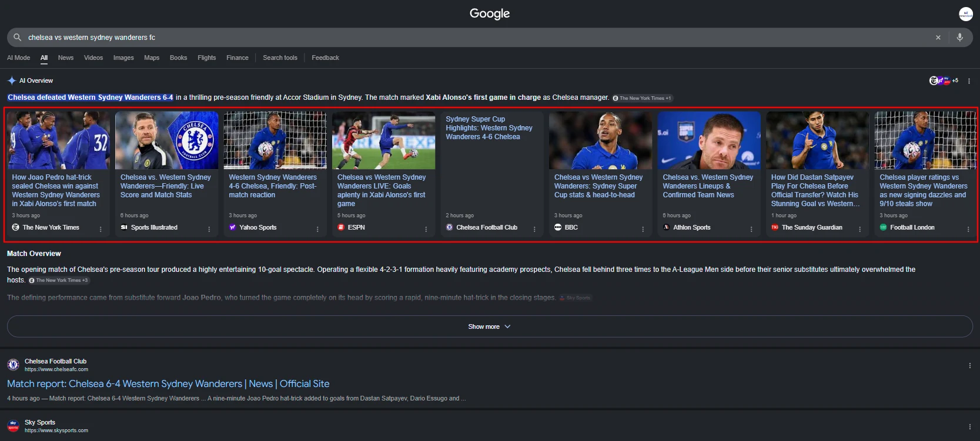This screenshot has width=980, height=441.
Task: Click The New York Times source chip
Action: (642, 98)
